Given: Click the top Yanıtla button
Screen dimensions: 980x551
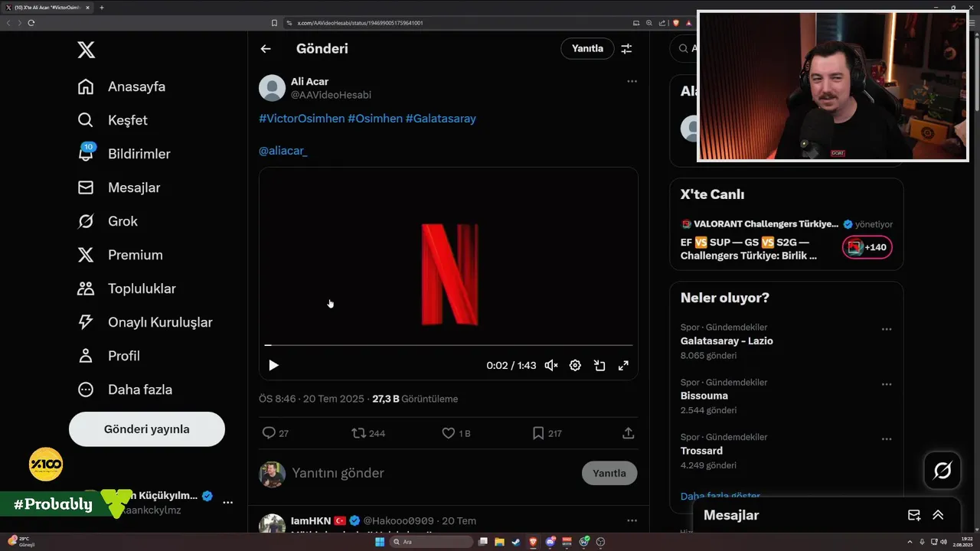Looking at the screenshot, I should pyautogui.click(x=588, y=48).
